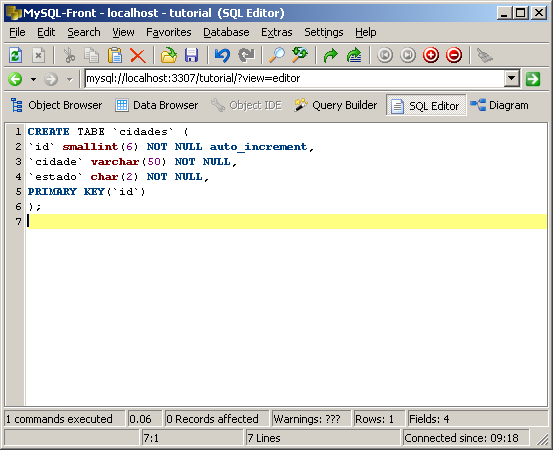Switch to the Query Builder view
553x450 pixels.
click(335, 105)
